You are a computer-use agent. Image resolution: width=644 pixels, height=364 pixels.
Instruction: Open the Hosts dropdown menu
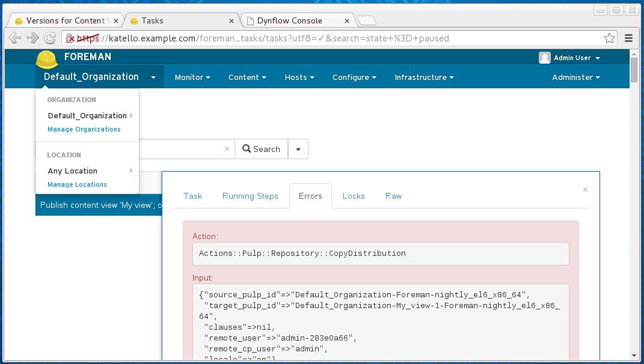point(299,77)
